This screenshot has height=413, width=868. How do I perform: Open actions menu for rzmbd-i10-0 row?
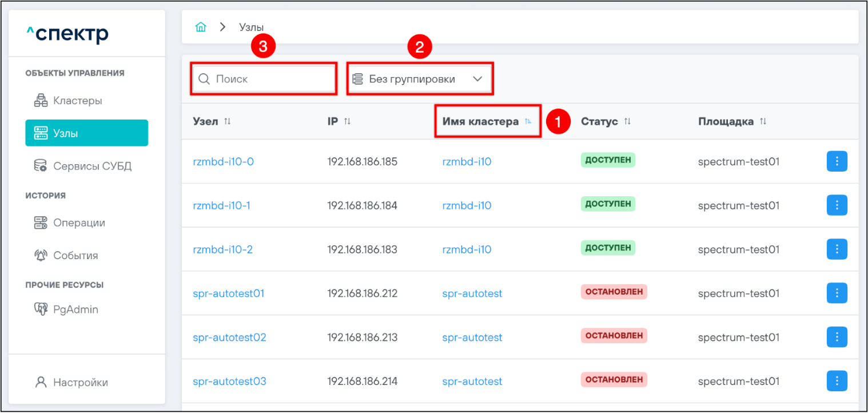coord(837,161)
